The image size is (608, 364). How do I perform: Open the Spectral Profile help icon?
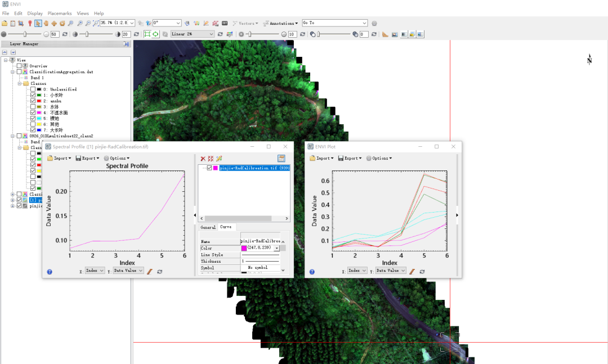point(50,272)
